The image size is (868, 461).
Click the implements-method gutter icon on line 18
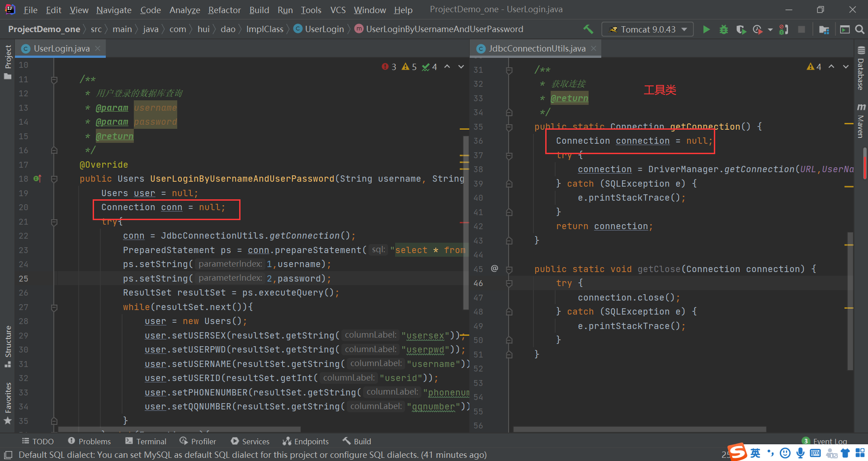tap(38, 179)
